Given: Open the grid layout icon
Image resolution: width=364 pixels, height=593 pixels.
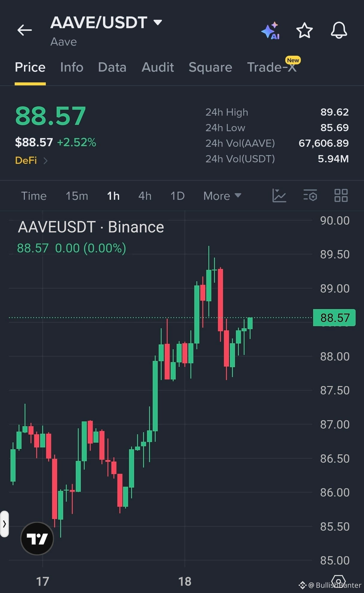Looking at the screenshot, I should point(341,196).
